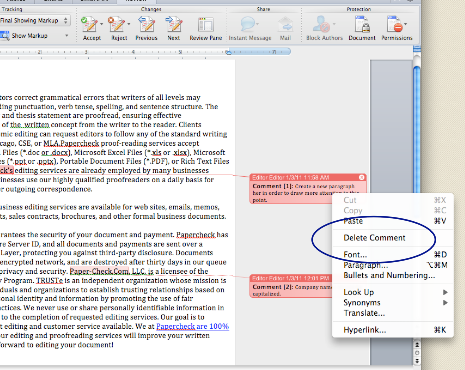Click the Instant Message icon
465x370 pixels.
(249, 24)
